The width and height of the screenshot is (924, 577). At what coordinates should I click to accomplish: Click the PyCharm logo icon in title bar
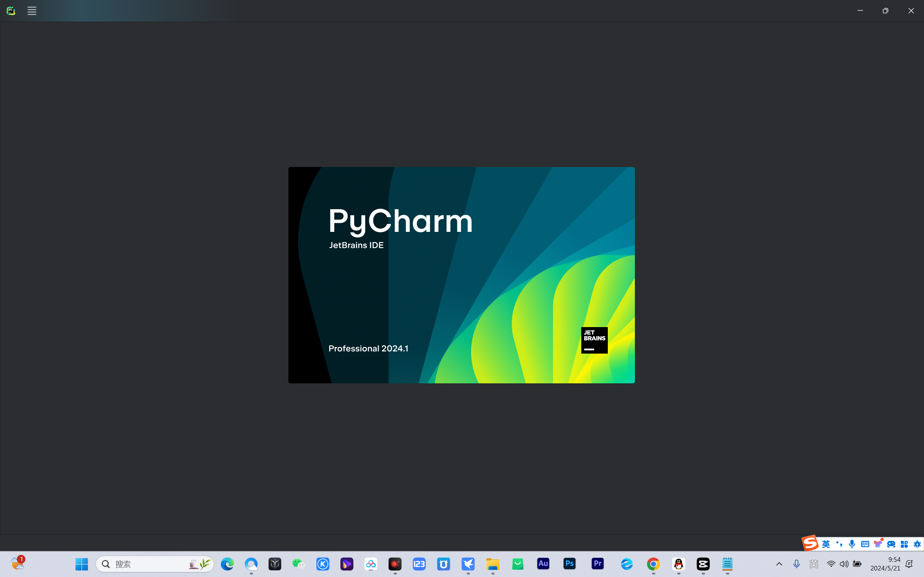click(11, 11)
